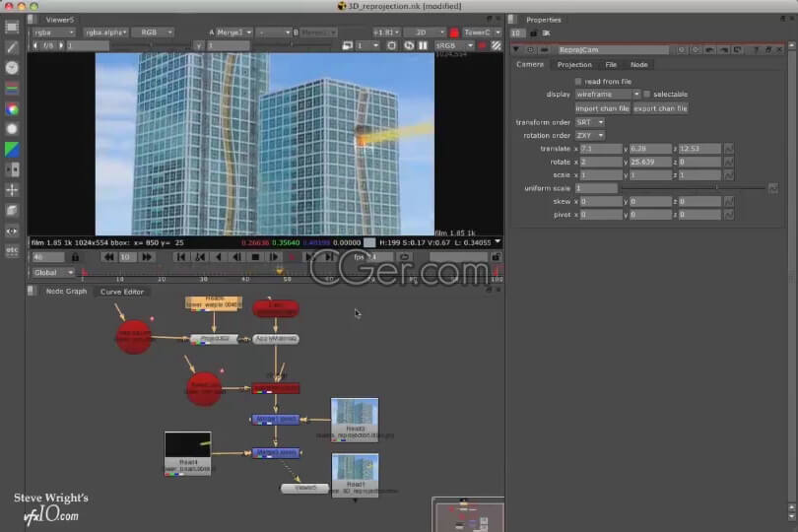This screenshot has height=532, width=798.
Task: Enable the selectable checkbox
Action: point(646,95)
